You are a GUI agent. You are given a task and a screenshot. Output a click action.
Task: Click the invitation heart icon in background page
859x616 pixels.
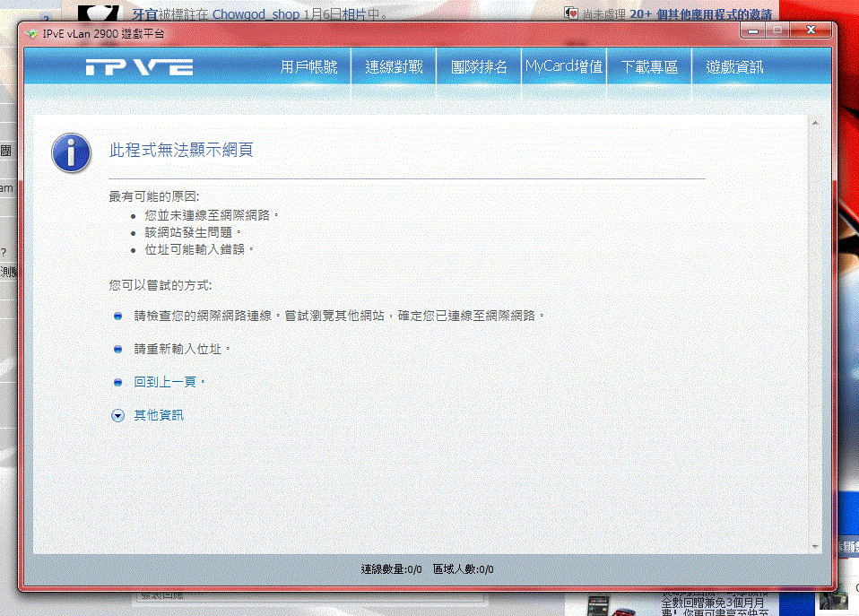571,13
